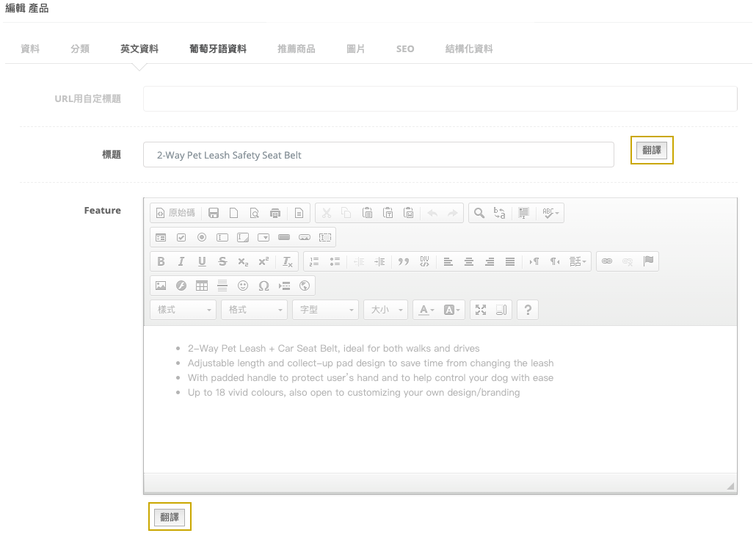Open the spell check dropdown
The image size is (756, 533).
(550, 213)
